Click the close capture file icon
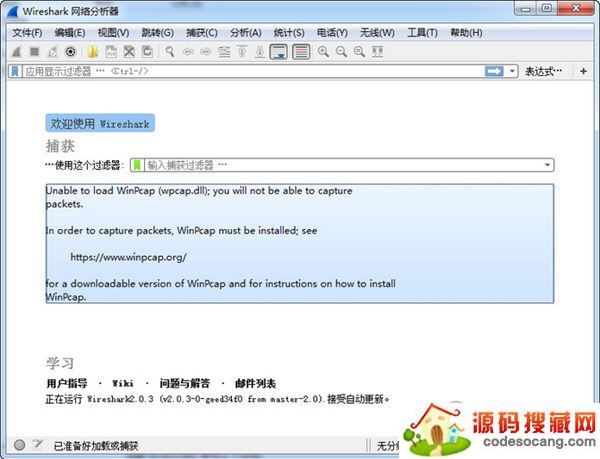Image resolution: width=600 pixels, height=459 pixels. (129, 52)
